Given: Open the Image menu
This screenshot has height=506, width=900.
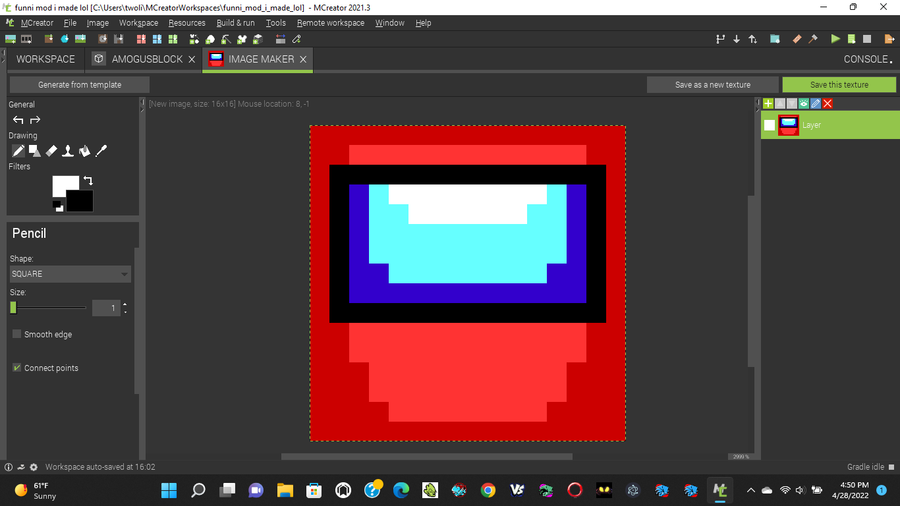Looking at the screenshot, I should 98,23.
